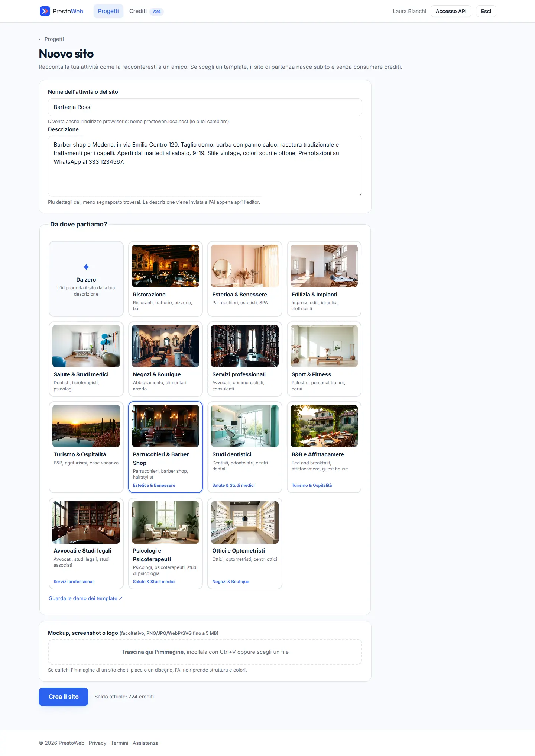The image size is (535, 756).
Task: Click the Turismo & Ospitalità category tag
Action: (x=311, y=485)
